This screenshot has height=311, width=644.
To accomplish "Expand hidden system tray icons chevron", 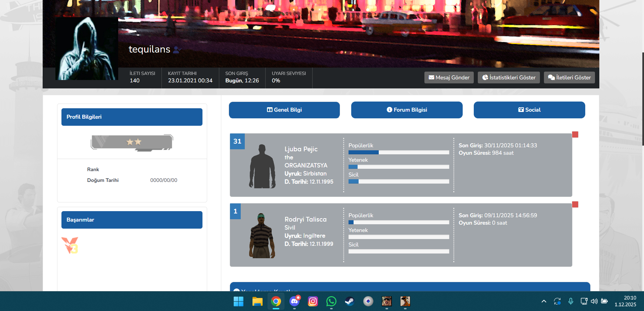I will pyautogui.click(x=544, y=301).
